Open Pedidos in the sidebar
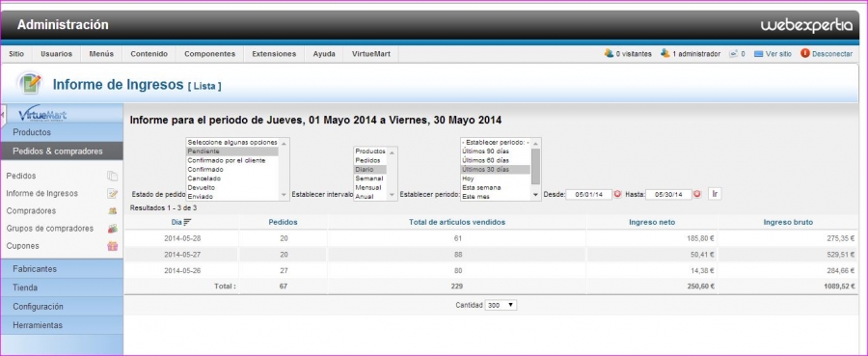868x356 pixels. pos(21,176)
